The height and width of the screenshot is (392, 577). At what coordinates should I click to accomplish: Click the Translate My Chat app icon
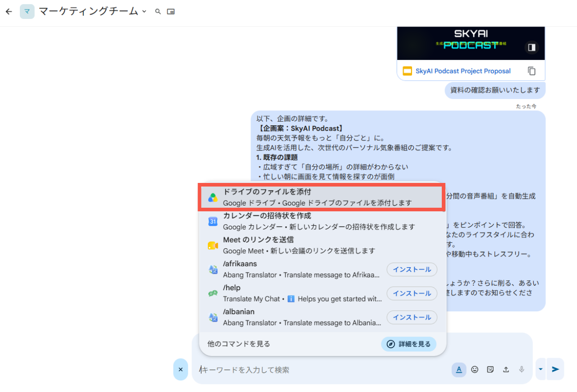point(213,293)
